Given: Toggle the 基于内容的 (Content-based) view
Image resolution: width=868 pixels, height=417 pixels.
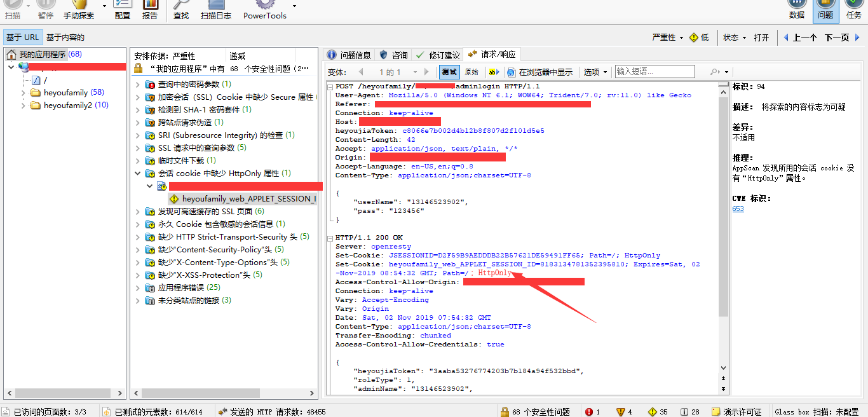Looking at the screenshot, I should [65, 38].
